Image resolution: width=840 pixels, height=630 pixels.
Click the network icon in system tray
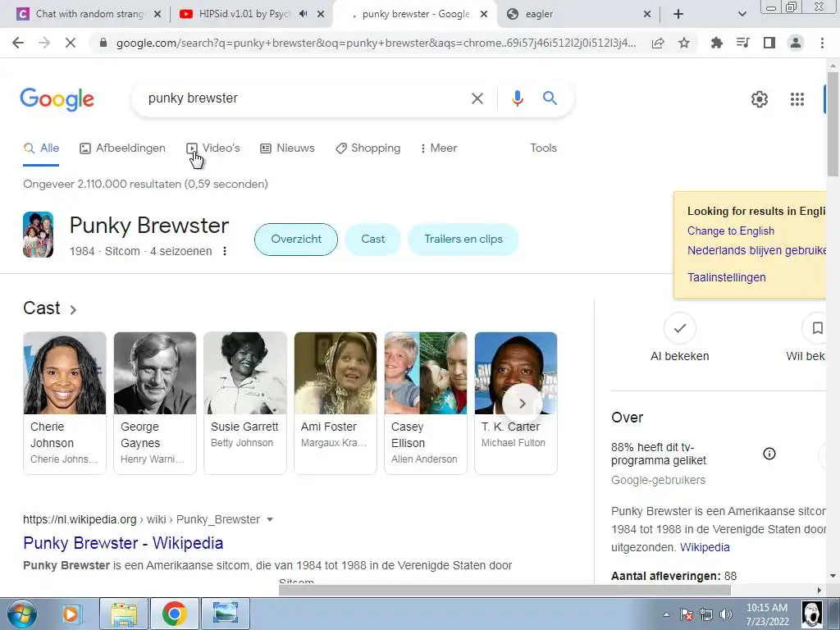coord(706,614)
